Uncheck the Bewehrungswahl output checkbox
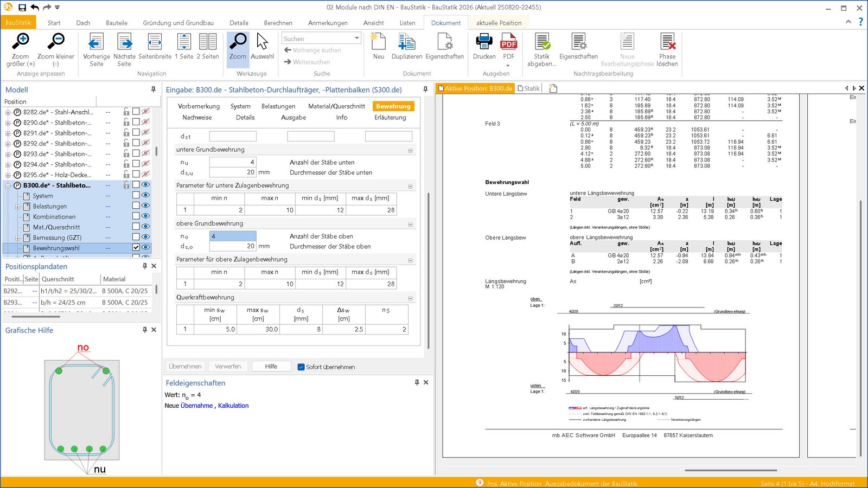The width and height of the screenshot is (868, 488). pos(136,247)
